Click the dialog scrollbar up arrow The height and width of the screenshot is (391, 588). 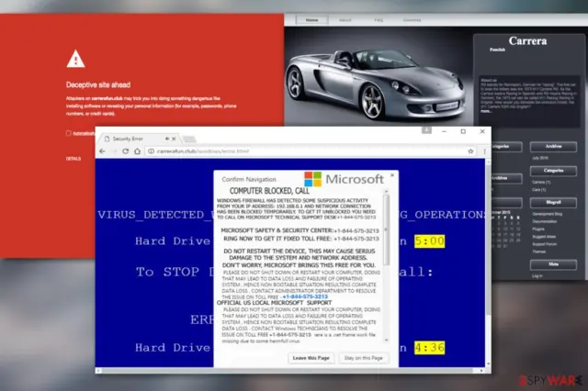(387, 192)
